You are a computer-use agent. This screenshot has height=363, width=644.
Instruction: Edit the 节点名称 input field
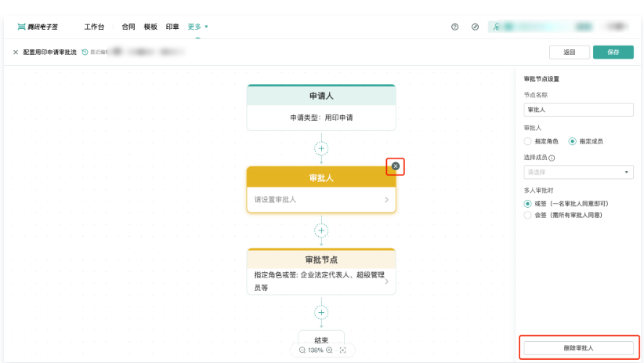pos(578,110)
